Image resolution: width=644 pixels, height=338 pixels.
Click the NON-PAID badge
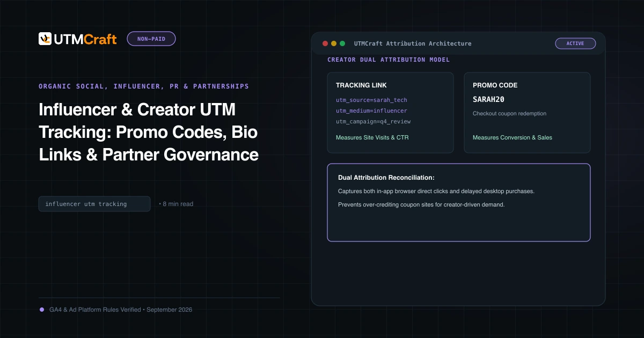tap(151, 39)
